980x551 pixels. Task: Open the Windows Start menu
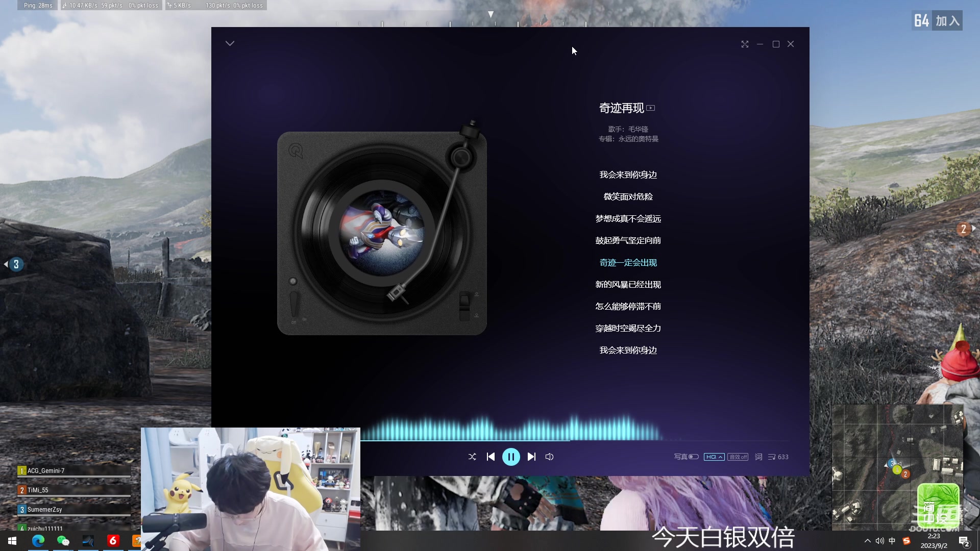[12, 541]
